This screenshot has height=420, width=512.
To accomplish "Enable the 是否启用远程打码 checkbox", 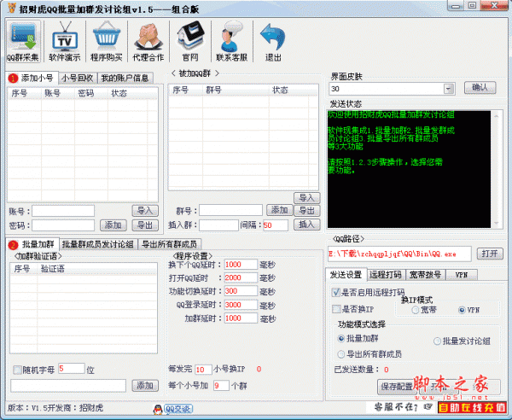I will pyautogui.click(x=335, y=292).
